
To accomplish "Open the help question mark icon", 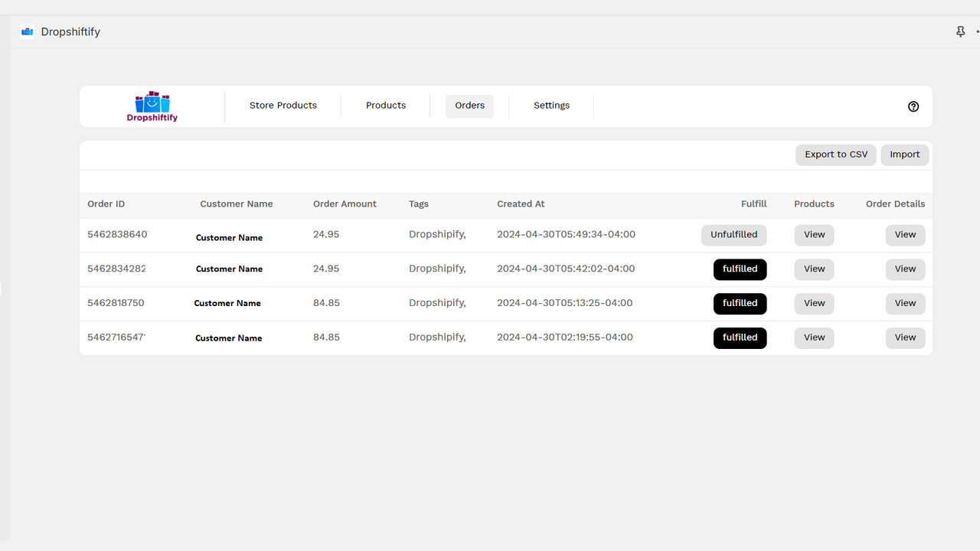I will 913,106.
